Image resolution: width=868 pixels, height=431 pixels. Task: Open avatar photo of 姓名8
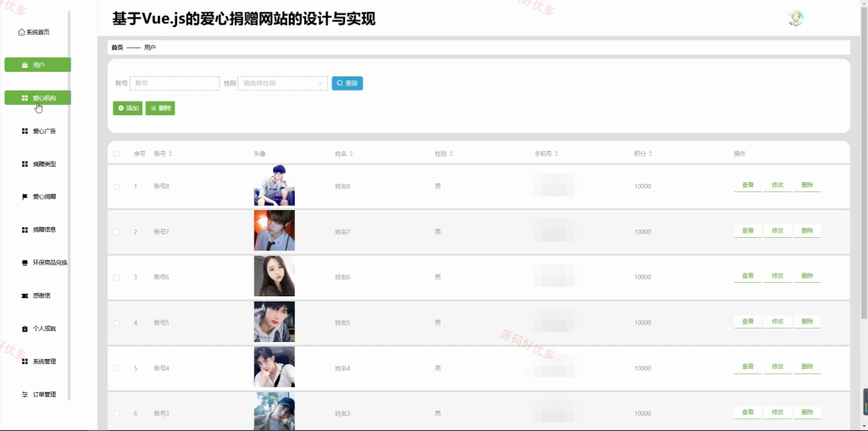(x=275, y=185)
